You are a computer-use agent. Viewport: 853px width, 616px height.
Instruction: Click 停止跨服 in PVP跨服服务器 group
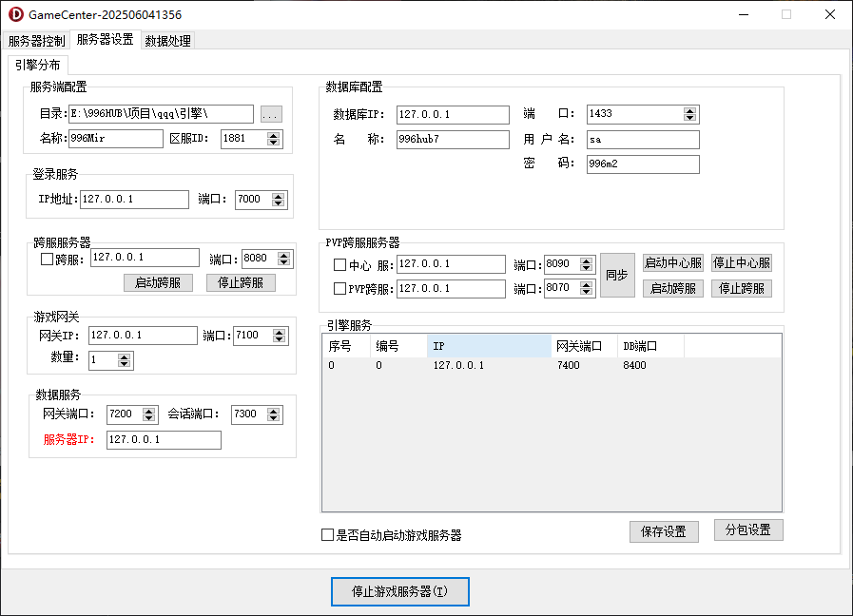click(742, 288)
